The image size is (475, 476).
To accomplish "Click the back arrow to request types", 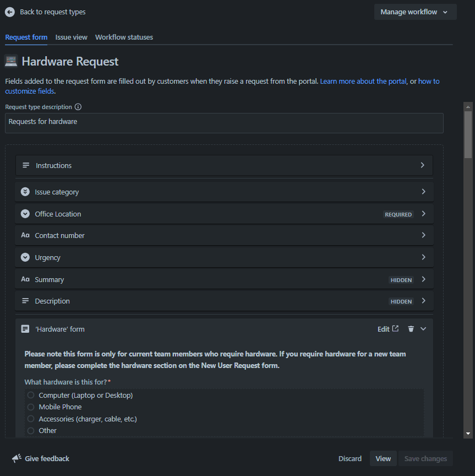I will click(10, 12).
